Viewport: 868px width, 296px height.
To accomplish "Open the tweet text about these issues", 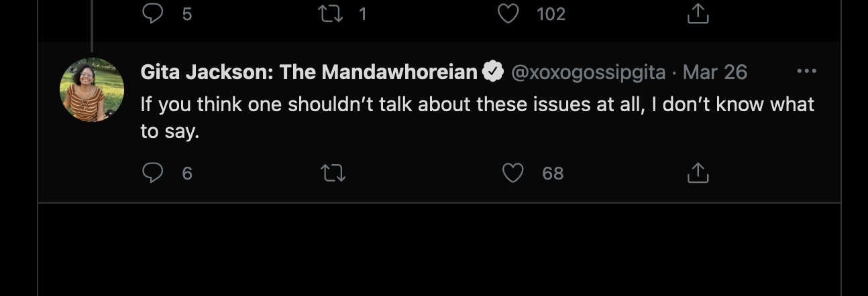I will 476,117.
